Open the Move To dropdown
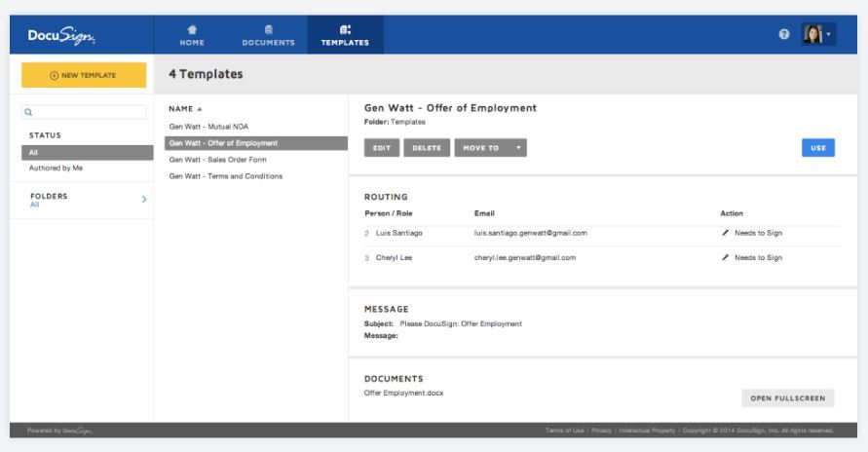This screenshot has width=868, height=452. [490, 148]
